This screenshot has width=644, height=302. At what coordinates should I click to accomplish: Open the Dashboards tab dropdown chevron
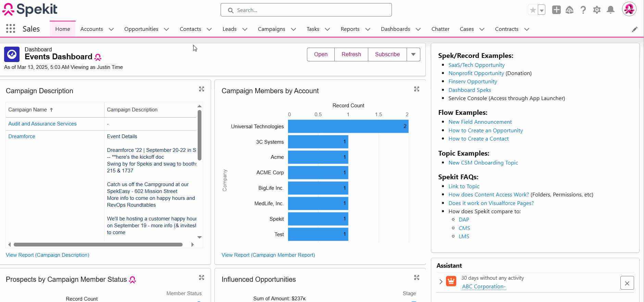point(418,29)
